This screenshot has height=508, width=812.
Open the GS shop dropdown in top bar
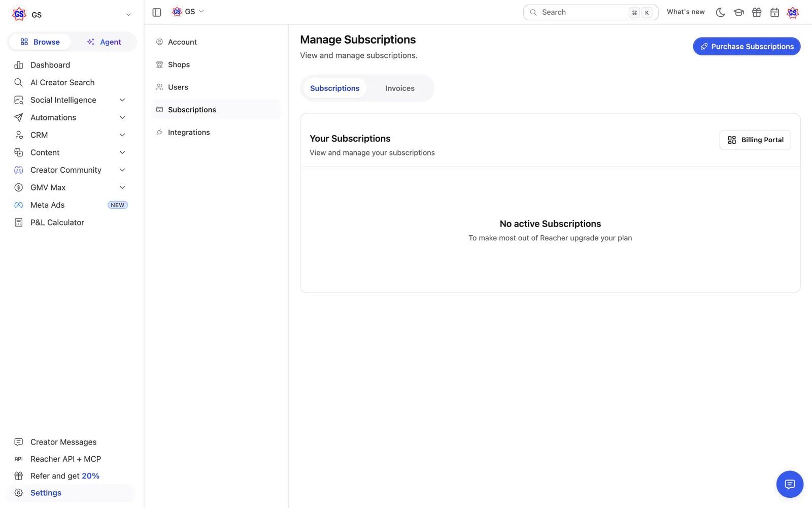pos(188,12)
